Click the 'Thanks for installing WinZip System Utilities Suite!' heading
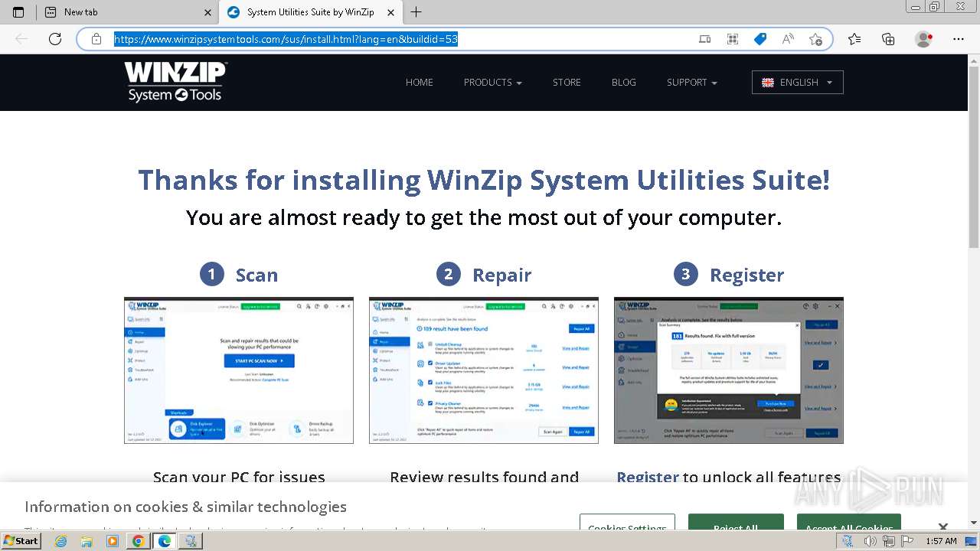Viewport: 980px width, 551px height. [x=484, y=180]
